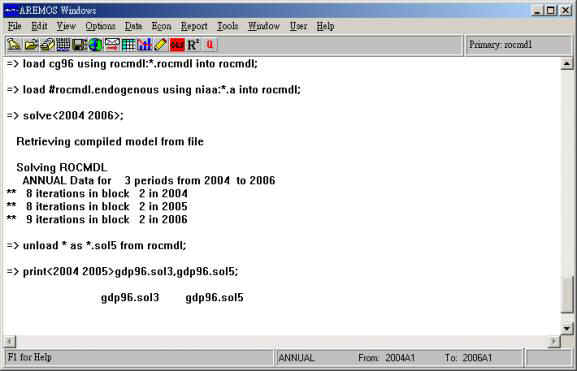The height and width of the screenshot is (371, 577).
Task: Open the Help menu
Action: pyautogui.click(x=325, y=26)
